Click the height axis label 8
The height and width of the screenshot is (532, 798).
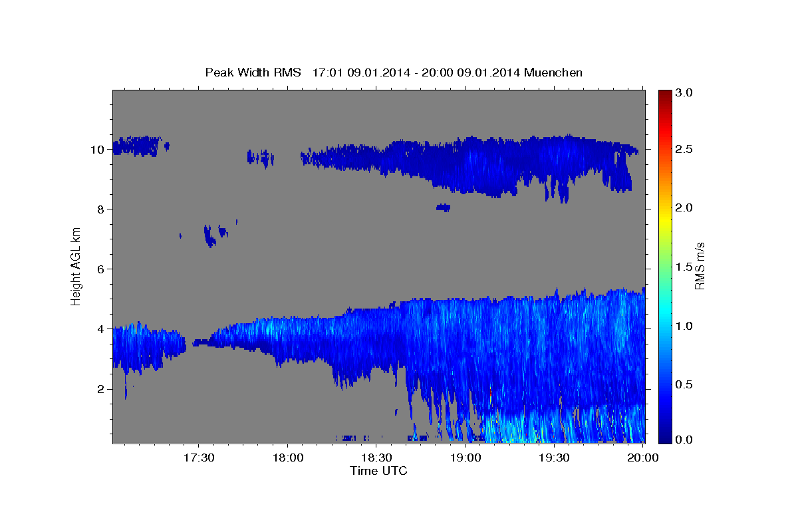click(x=102, y=209)
